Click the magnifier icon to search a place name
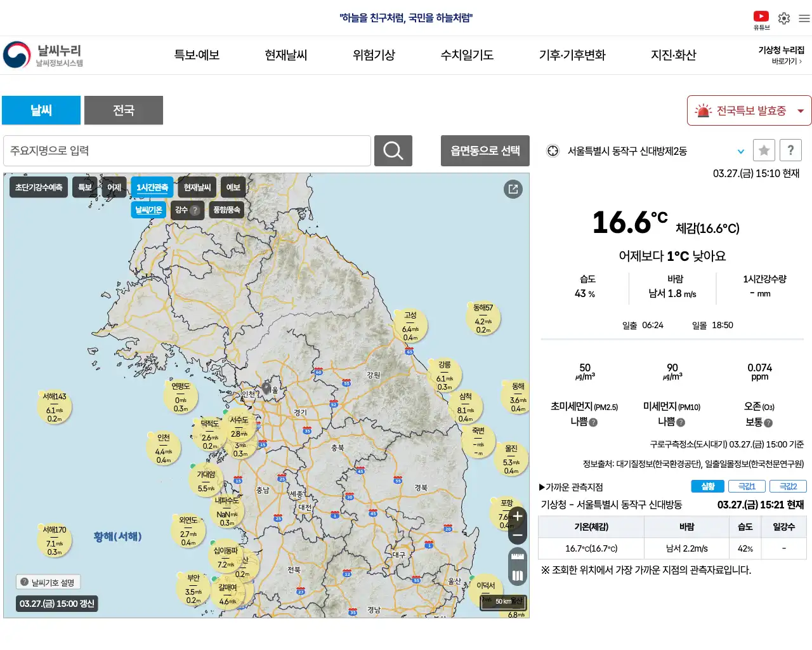Image resolution: width=812 pixels, height=650 pixels. [x=393, y=150]
